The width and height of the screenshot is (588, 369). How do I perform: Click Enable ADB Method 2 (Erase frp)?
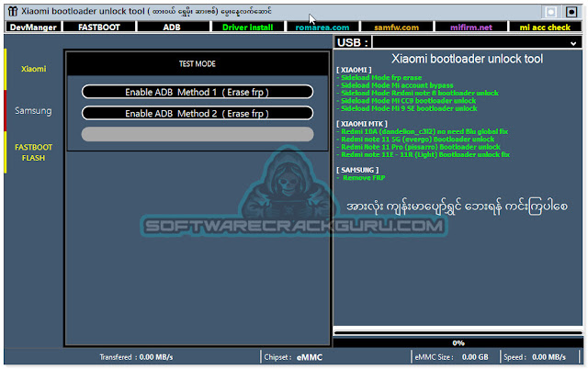198,114
